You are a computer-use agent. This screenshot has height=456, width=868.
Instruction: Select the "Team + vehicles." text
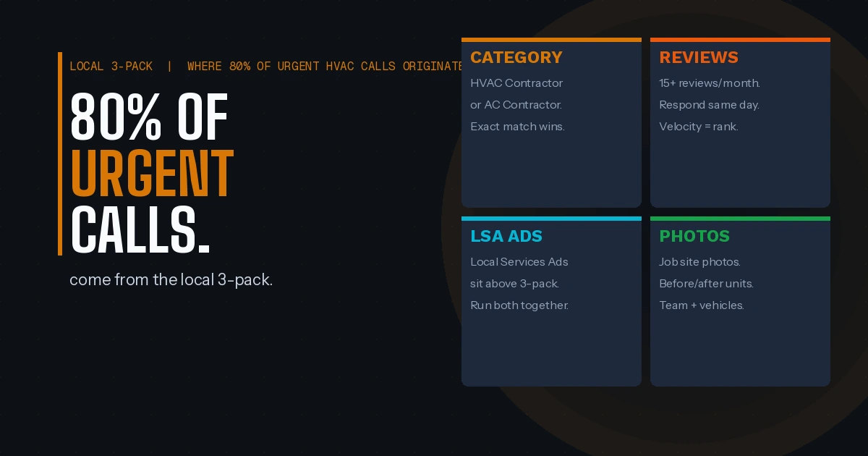(701, 305)
